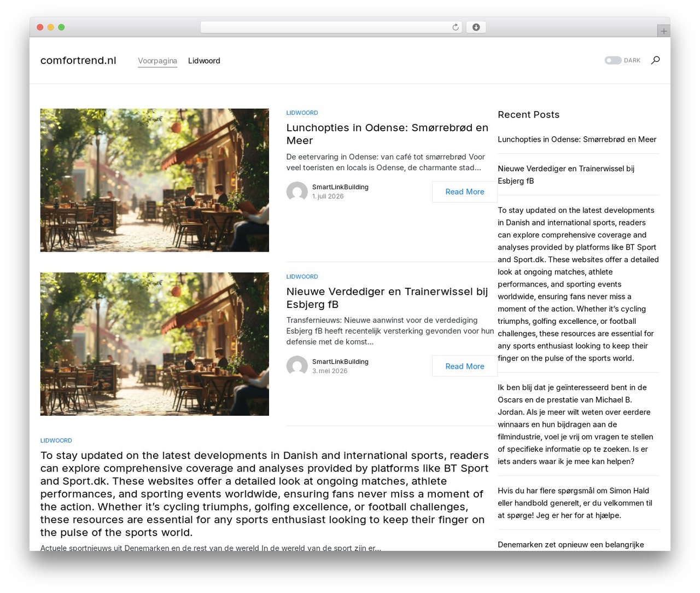Click the '3. mei 2026' post date

(x=330, y=371)
